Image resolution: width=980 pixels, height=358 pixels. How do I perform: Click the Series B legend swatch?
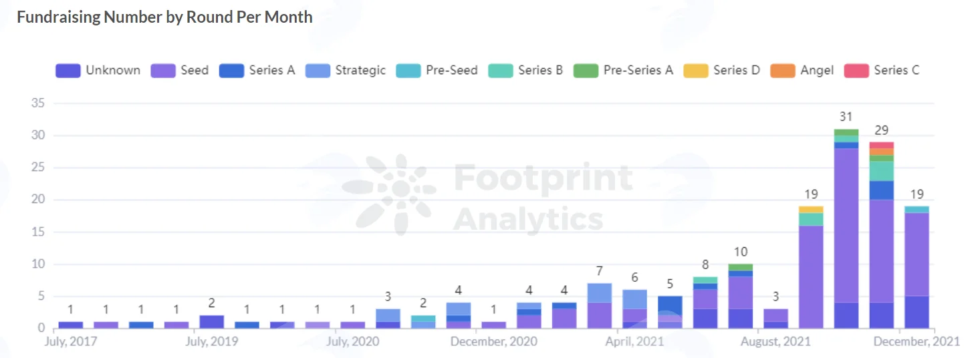(x=501, y=70)
